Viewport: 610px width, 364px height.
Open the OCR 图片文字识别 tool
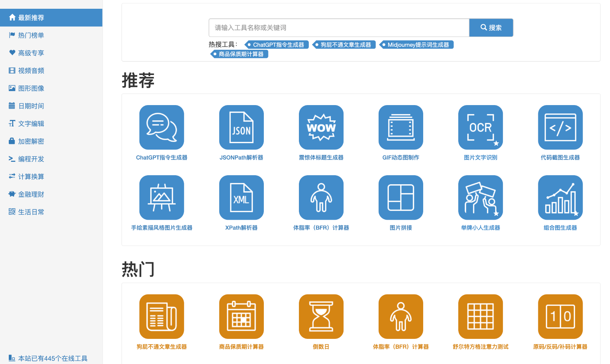(480, 128)
